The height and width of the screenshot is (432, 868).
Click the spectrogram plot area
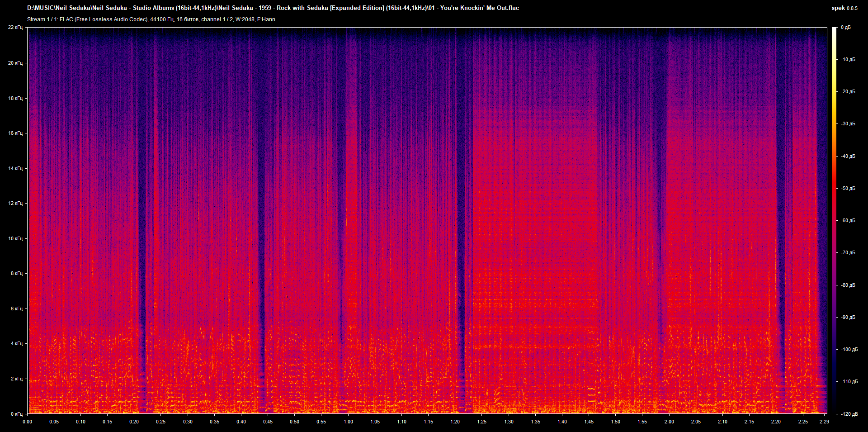(427, 221)
